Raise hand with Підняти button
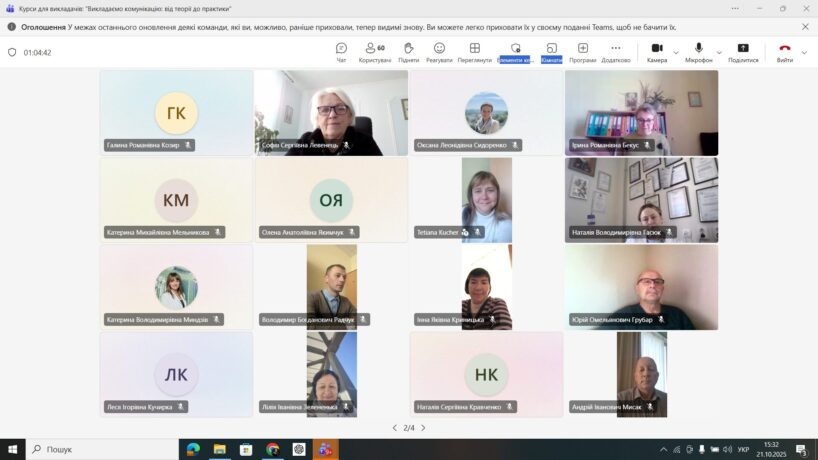This screenshot has width=818, height=460. point(408,51)
